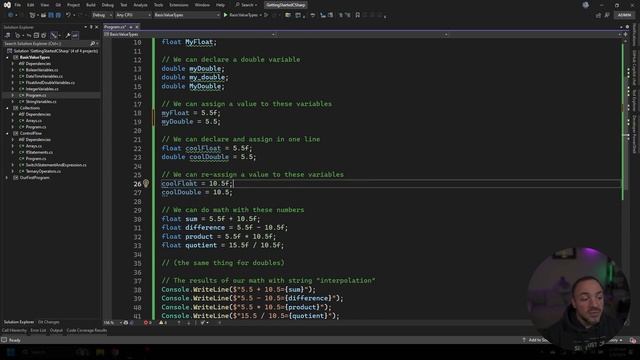Click the Properties wrench icon in Solution Explorer
Image resolution: width=640 pixels, height=360 pixels.
[x=68, y=36]
